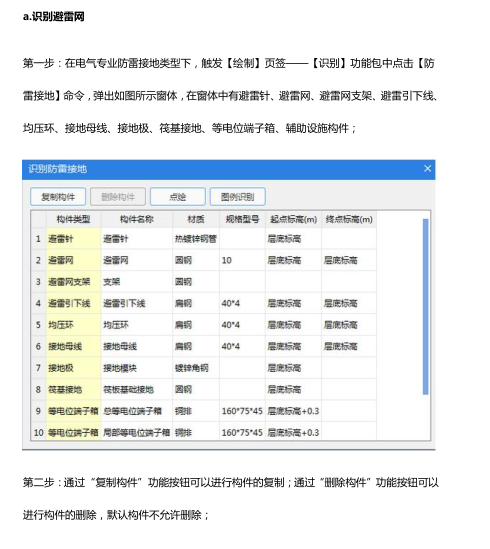The width and height of the screenshot is (490, 549).
Task: Close the 识别防雷接地 dialog
Action: point(427,169)
